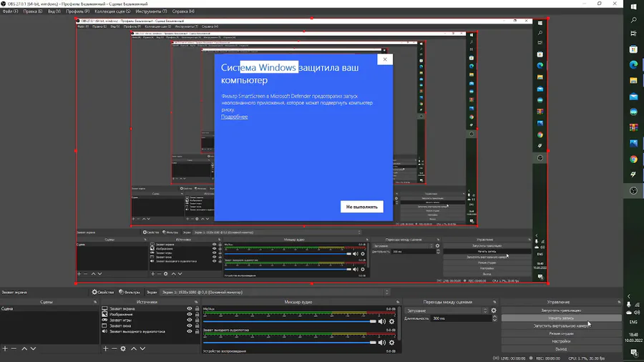Open the Справка menu
Screen dimensions: 644x362
pos(184,11)
